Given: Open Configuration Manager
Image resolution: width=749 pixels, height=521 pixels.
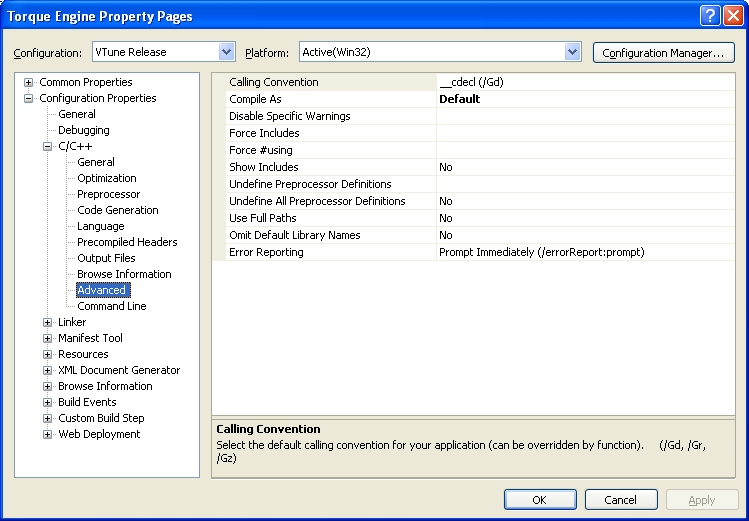Looking at the screenshot, I should click(x=663, y=53).
